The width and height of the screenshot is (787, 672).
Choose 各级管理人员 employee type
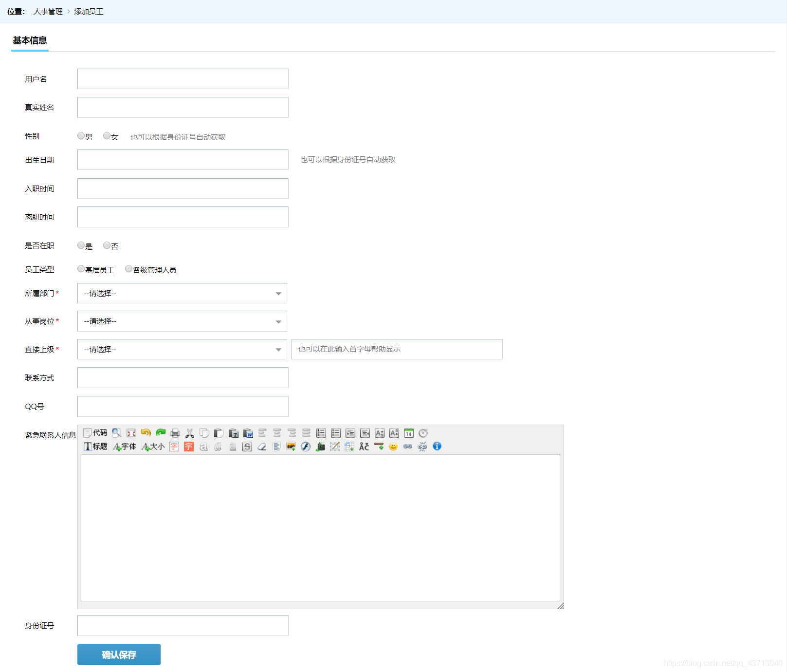pyautogui.click(x=129, y=269)
